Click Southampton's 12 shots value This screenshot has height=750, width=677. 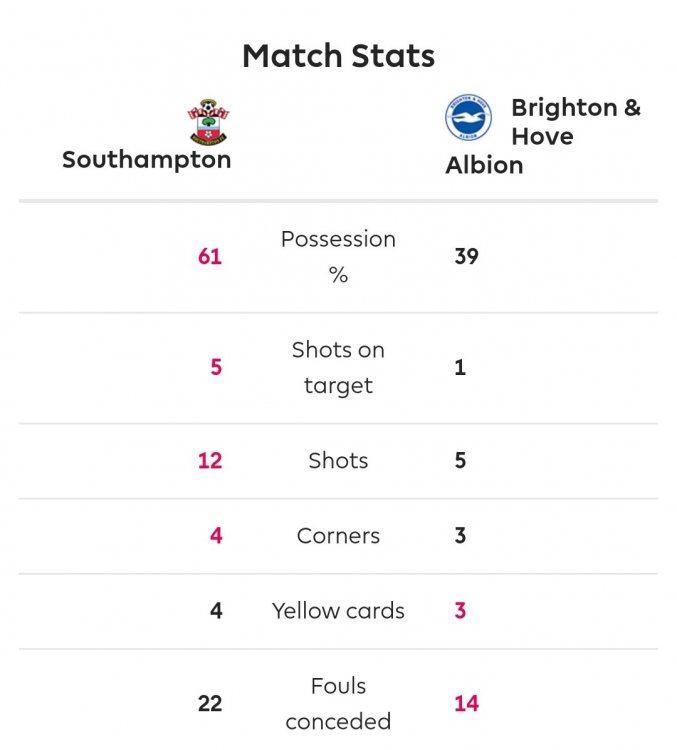click(210, 461)
